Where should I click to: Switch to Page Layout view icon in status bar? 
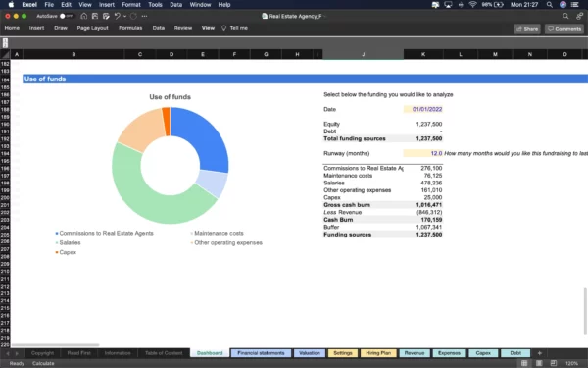point(539,363)
